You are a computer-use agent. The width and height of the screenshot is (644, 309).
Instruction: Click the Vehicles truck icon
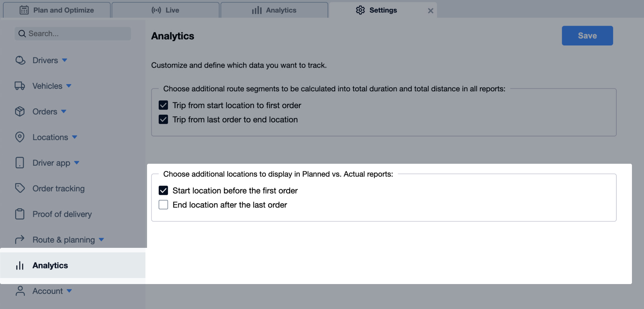[x=20, y=86]
